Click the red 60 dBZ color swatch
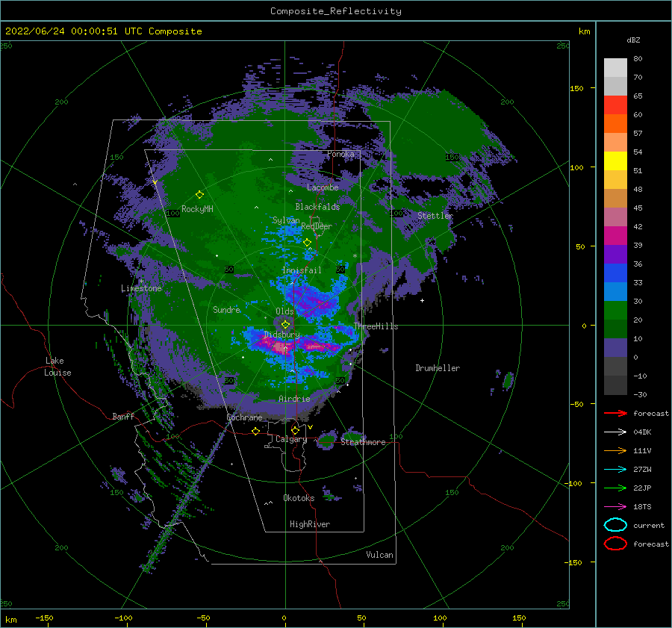This screenshot has width=672, height=628. click(615, 105)
